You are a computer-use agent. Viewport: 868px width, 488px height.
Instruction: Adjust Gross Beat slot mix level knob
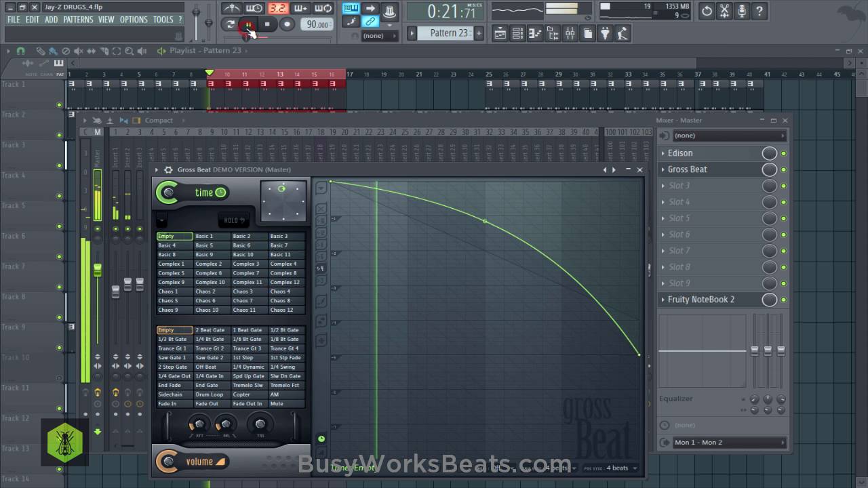[769, 169]
